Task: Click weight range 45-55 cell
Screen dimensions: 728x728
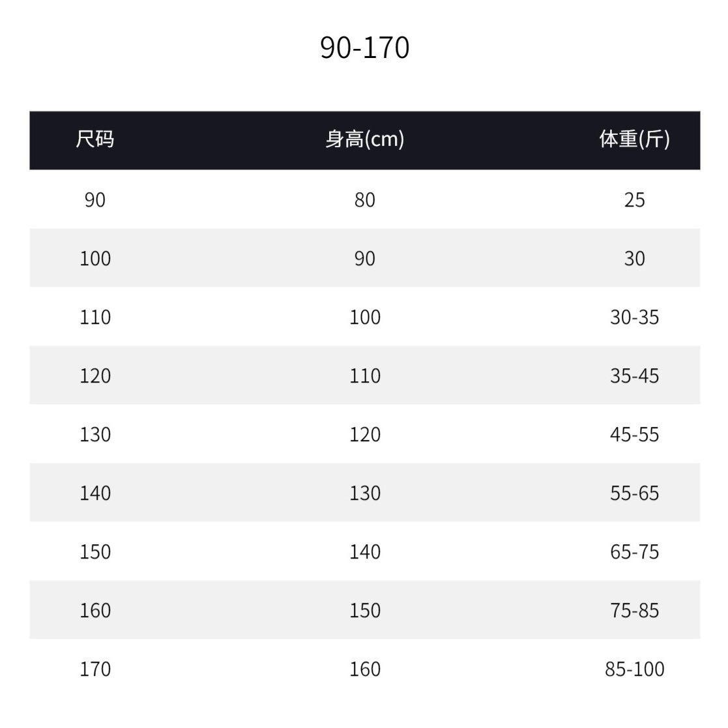Action: 634,435
